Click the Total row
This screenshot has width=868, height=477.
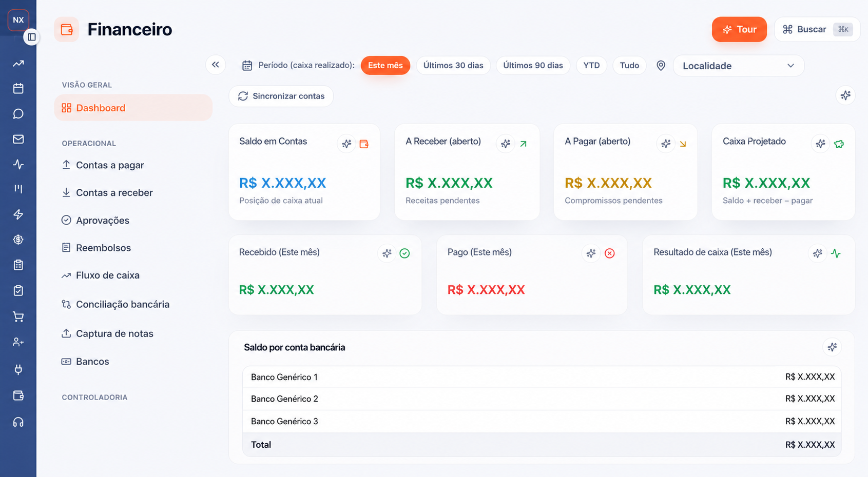(x=542, y=445)
